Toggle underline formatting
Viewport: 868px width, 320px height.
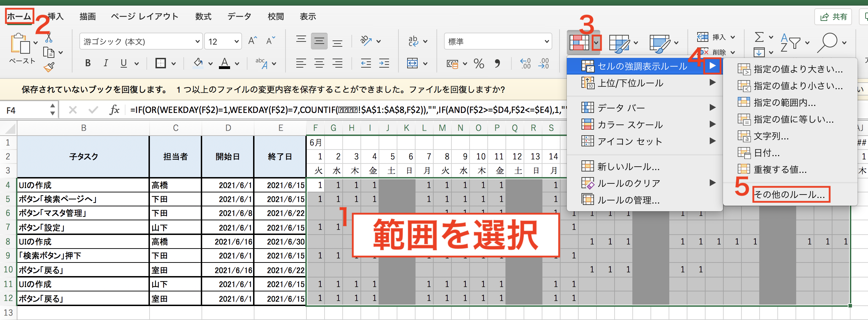pos(123,63)
